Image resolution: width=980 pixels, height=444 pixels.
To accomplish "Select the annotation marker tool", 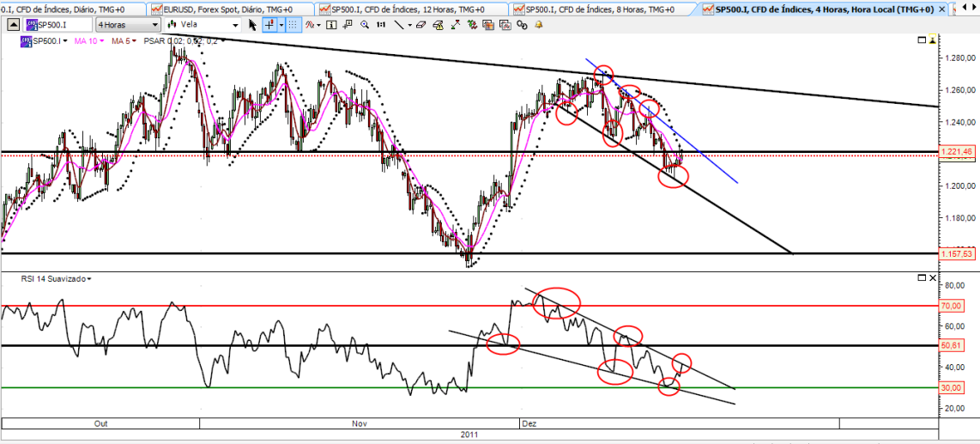I will 348,24.
